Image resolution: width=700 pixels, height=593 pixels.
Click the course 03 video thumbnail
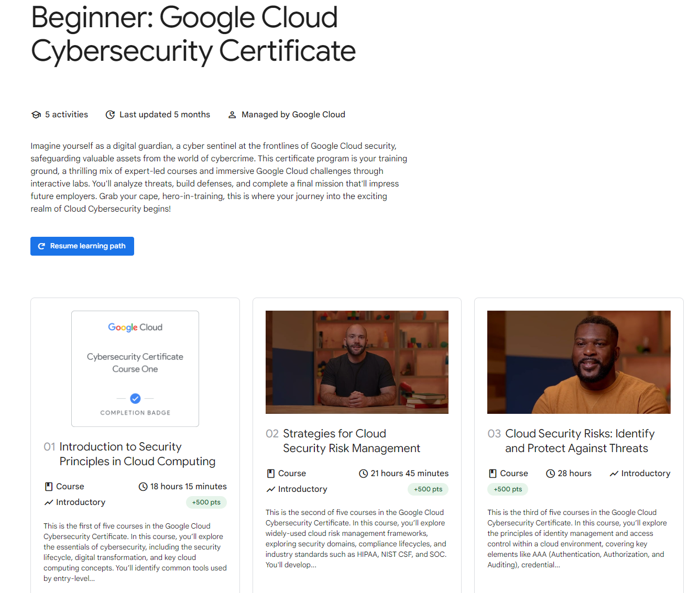click(579, 362)
